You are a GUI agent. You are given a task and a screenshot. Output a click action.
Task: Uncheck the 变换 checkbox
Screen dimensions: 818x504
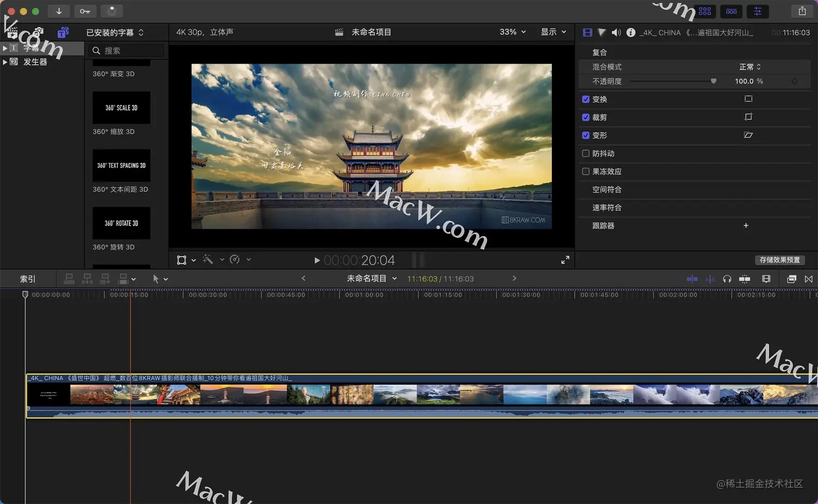tap(585, 99)
